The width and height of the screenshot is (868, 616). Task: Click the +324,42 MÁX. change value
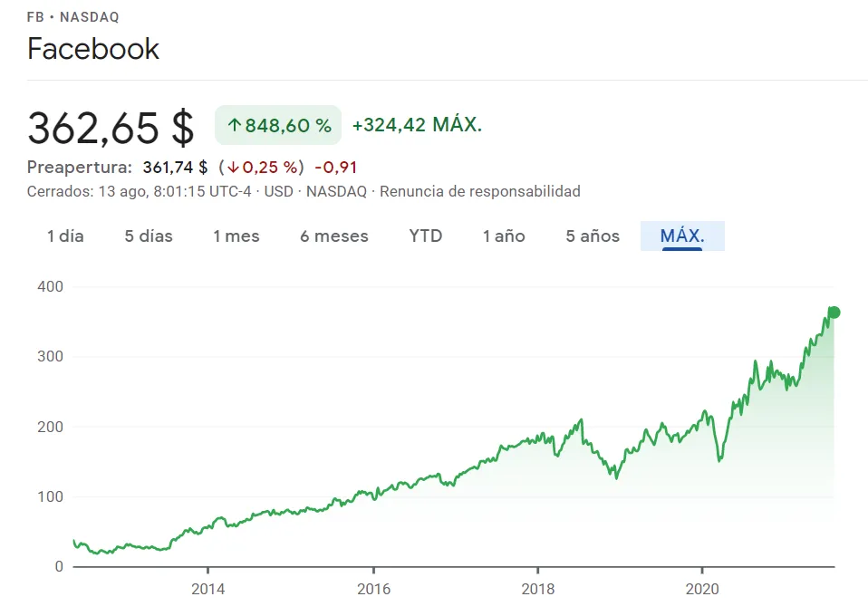[417, 125]
